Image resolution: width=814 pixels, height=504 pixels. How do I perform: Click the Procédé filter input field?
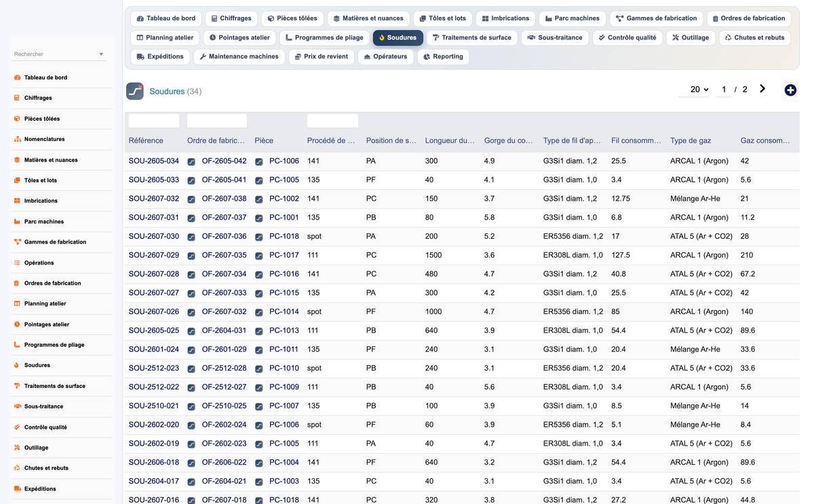pyautogui.click(x=332, y=121)
